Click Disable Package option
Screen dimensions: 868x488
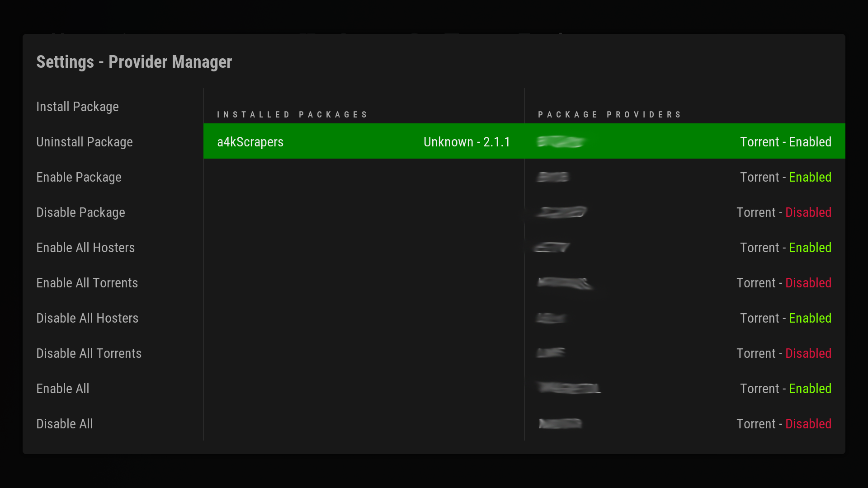[80, 212]
